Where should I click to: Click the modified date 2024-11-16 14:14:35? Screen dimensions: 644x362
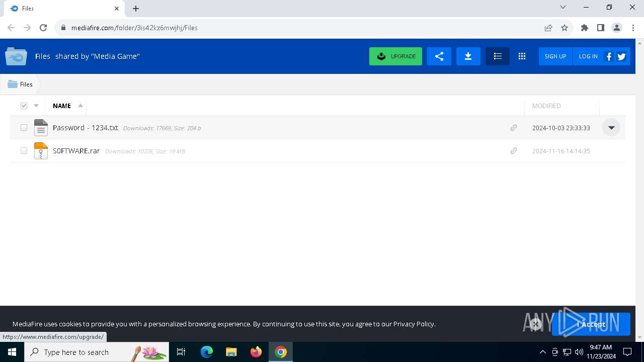[561, 151]
